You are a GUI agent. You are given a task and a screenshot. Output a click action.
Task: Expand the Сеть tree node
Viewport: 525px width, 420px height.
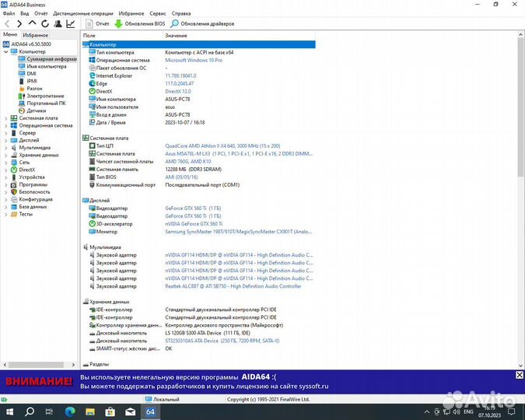tap(5, 163)
